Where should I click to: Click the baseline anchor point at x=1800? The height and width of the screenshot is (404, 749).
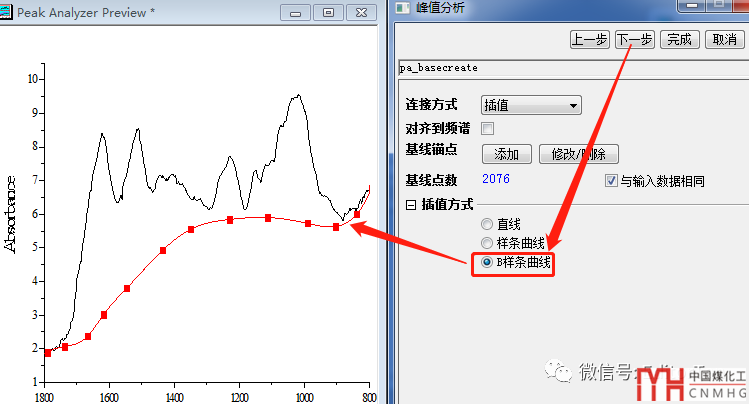click(x=48, y=353)
